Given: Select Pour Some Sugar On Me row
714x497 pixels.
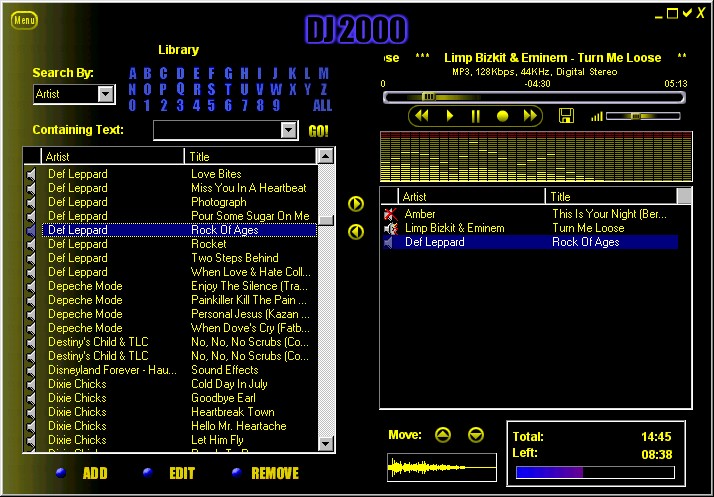Looking at the screenshot, I should click(179, 216).
